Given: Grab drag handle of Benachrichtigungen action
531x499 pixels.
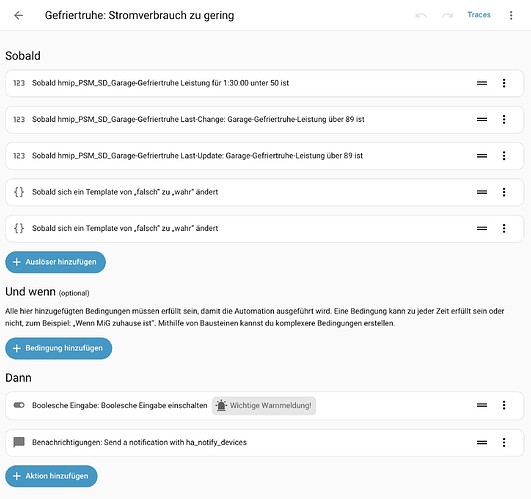Looking at the screenshot, I should (482, 442).
